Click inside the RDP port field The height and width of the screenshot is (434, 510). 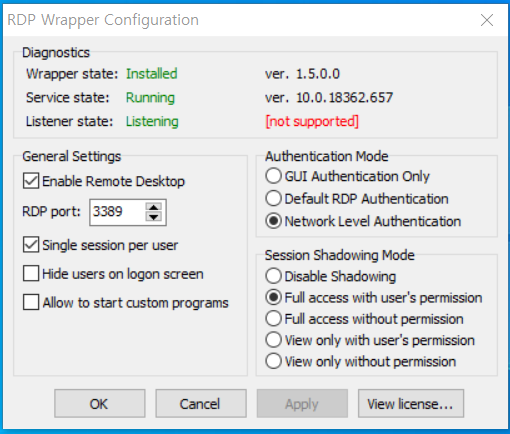tap(117, 212)
